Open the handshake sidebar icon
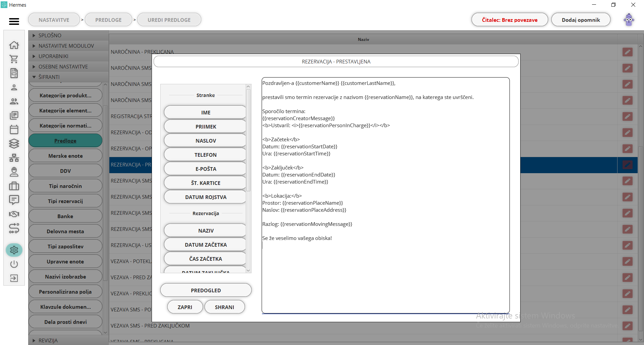The image size is (644, 345). (x=14, y=214)
